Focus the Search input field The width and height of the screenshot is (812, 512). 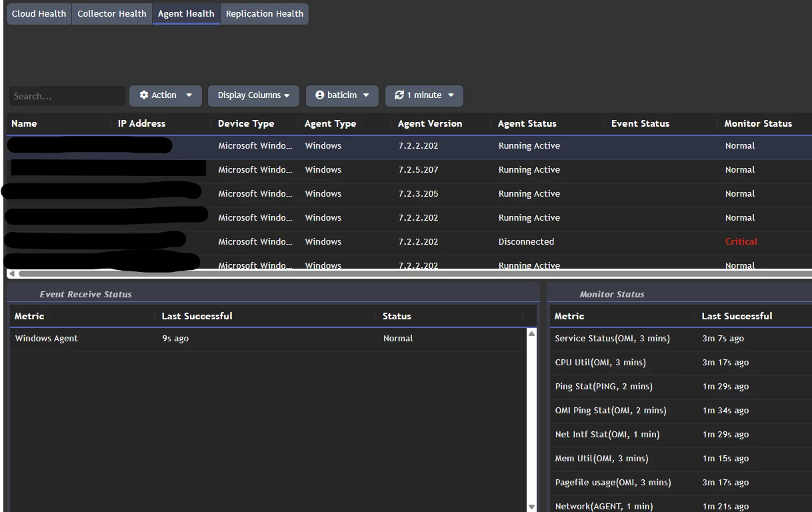67,96
